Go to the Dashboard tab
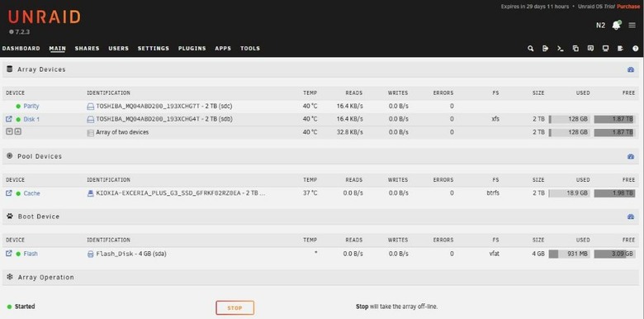 (x=21, y=49)
